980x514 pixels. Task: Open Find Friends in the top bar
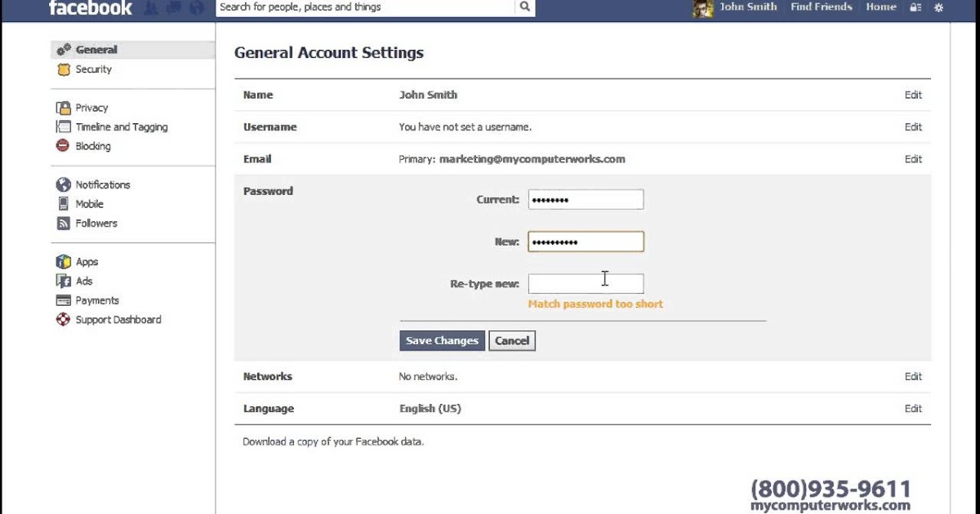click(x=821, y=7)
